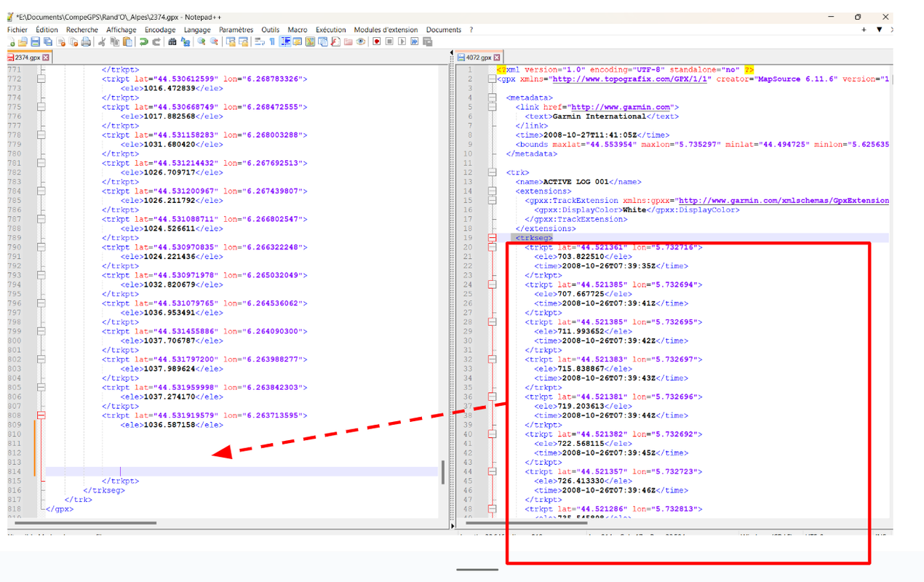924x582 pixels.
Task: Click the Zoom Out magnifier icon
Action: pos(214,42)
